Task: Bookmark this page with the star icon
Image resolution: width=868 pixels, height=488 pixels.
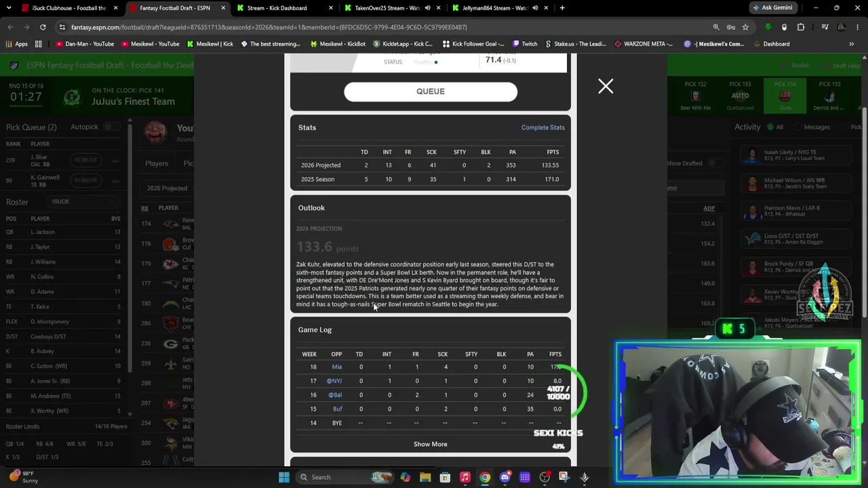Action: point(745,27)
